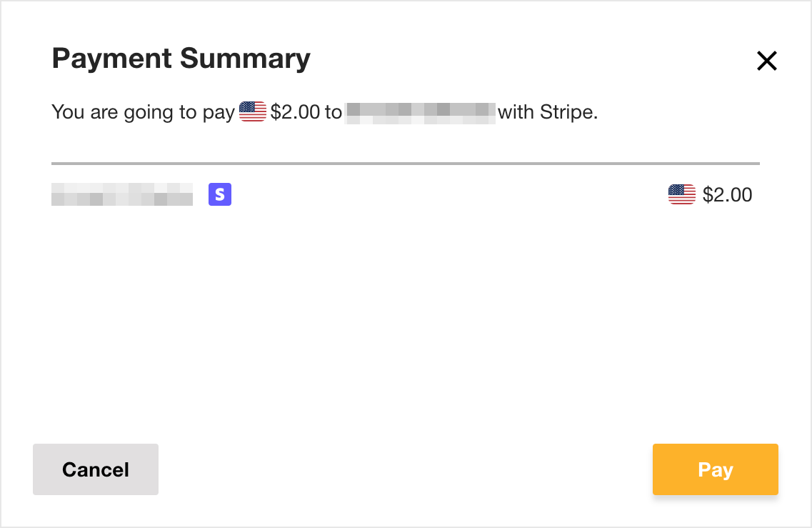Click the word "pay" before the sentence flag
The image size is (812, 528).
(219, 114)
